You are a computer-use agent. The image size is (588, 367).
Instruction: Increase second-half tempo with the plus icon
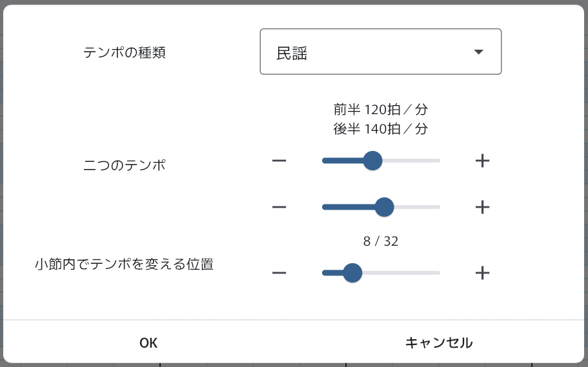(x=482, y=207)
